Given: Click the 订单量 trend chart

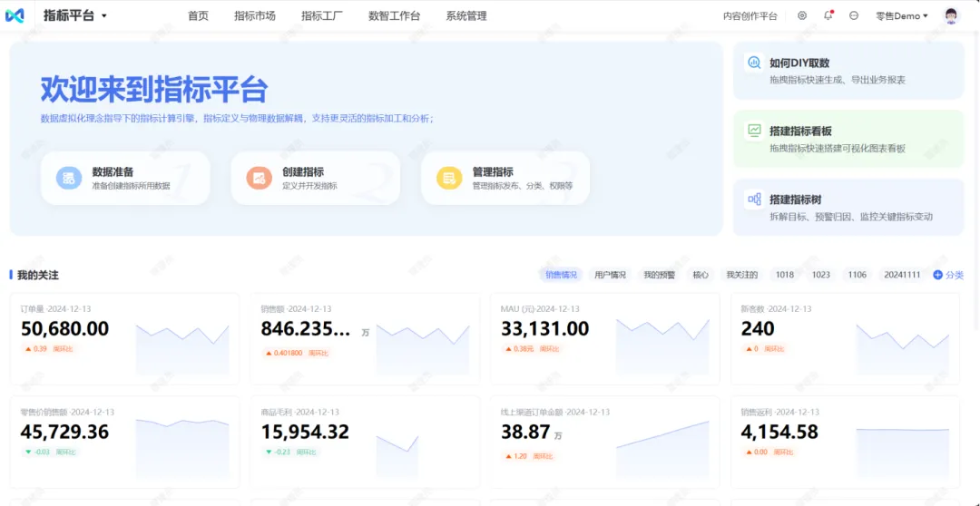Looking at the screenshot, I should coord(182,348).
